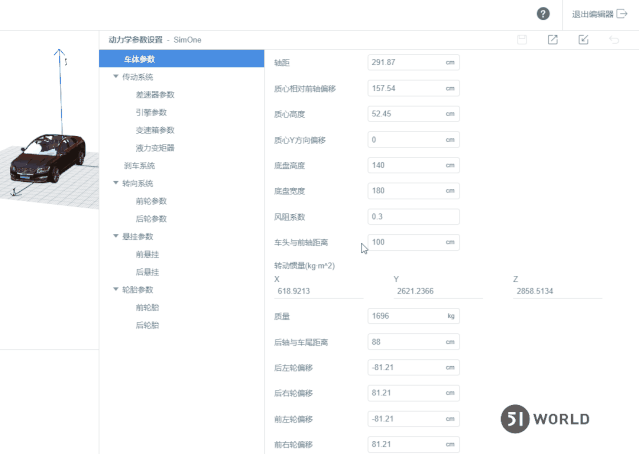Click the 质心Y方向偏移 field
The width and height of the screenshot is (639, 454).
tap(413, 139)
